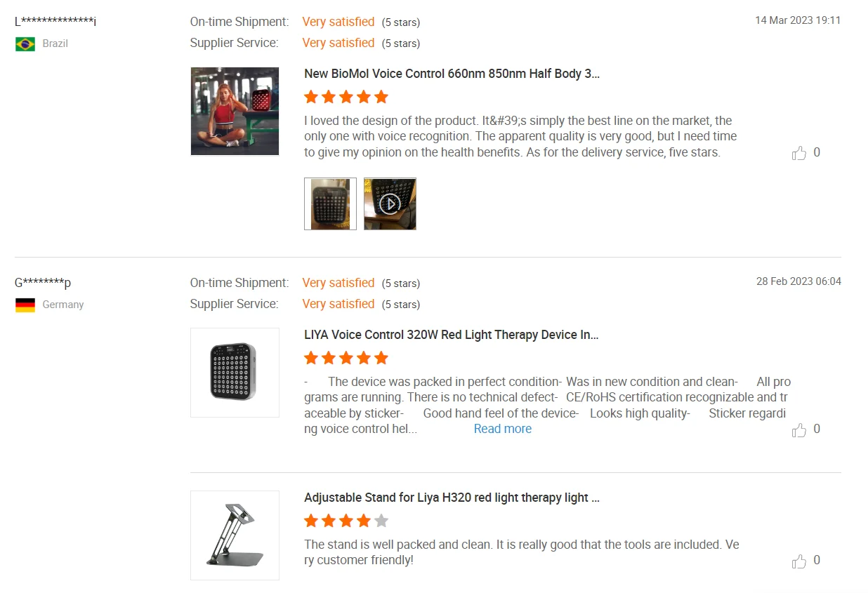Open the adjustable stand product image

point(235,535)
